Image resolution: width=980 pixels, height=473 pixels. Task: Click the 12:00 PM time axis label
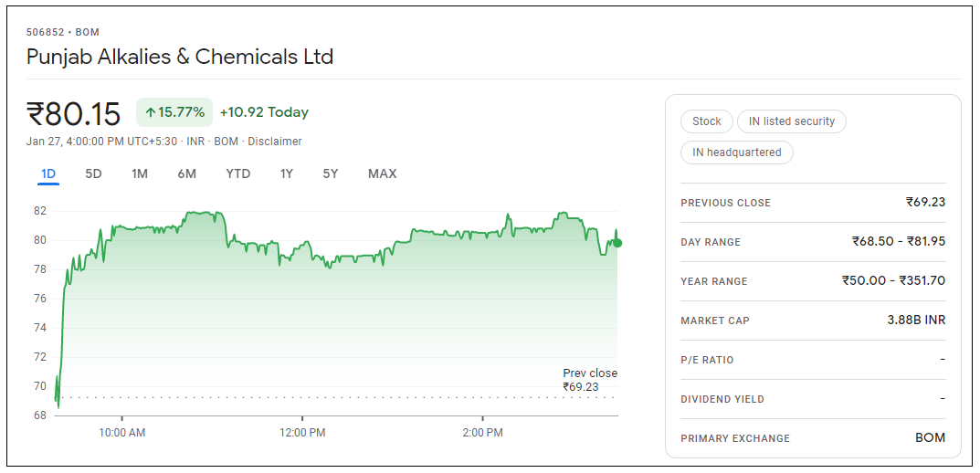(x=302, y=433)
